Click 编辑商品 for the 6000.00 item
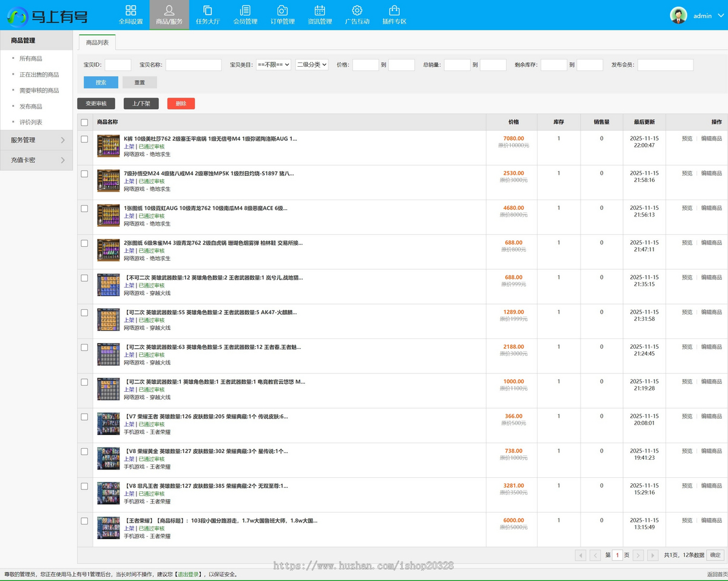This screenshot has width=728, height=581. [712, 520]
